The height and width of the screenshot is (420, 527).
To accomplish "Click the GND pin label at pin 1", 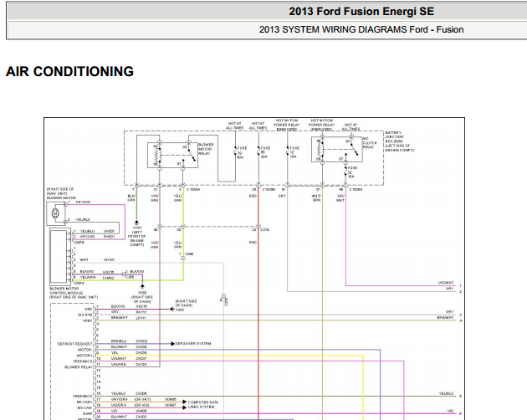I will [89, 309].
